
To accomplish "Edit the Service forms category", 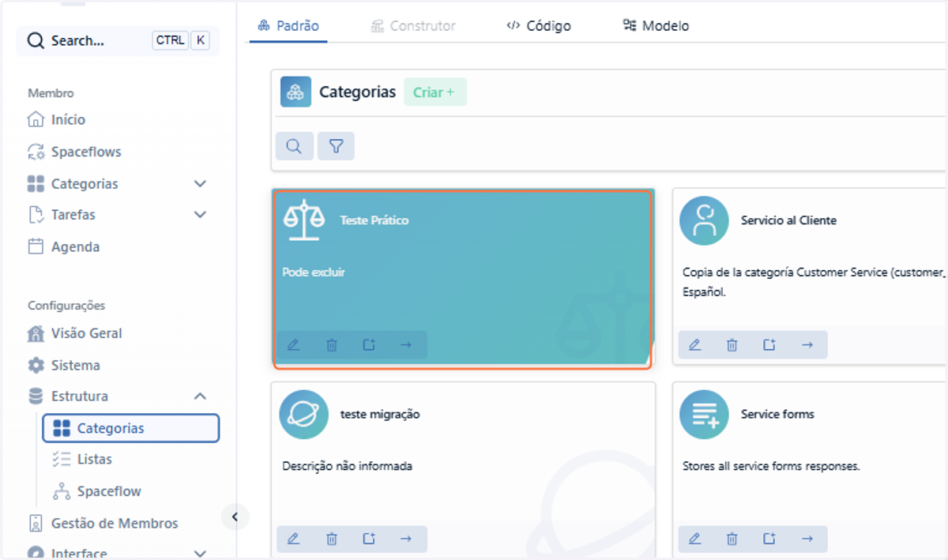I will [694, 539].
